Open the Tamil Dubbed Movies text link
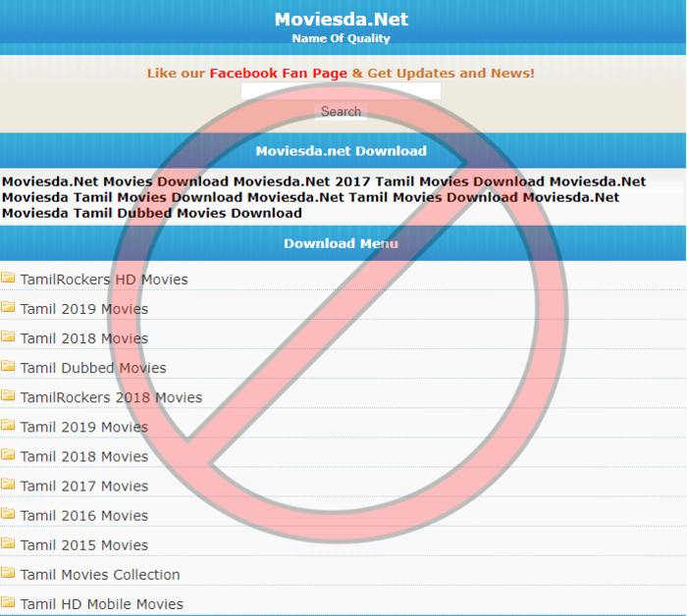 pyautogui.click(x=93, y=368)
